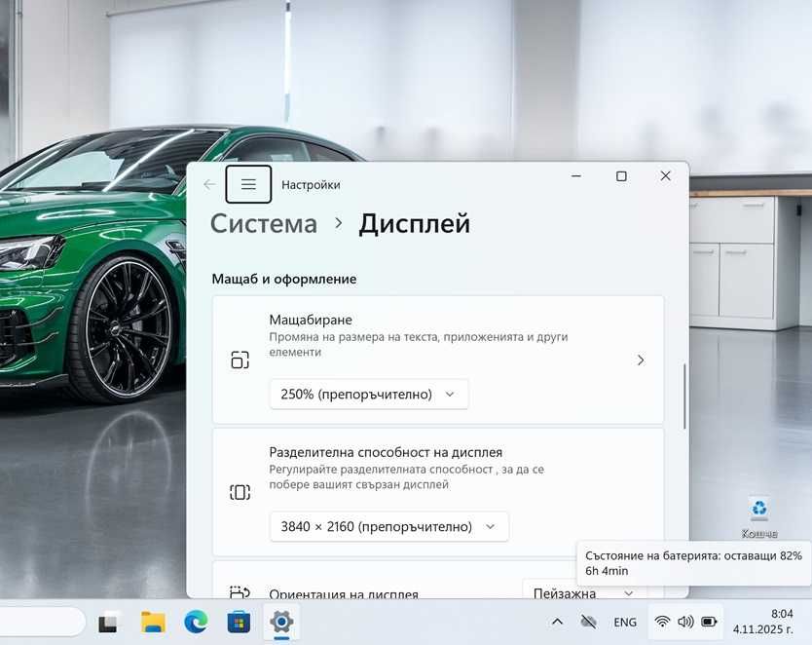Screen dimensions: 812x645
Task: Click the Дисплей page title
Action: click(x=415, y=224)
